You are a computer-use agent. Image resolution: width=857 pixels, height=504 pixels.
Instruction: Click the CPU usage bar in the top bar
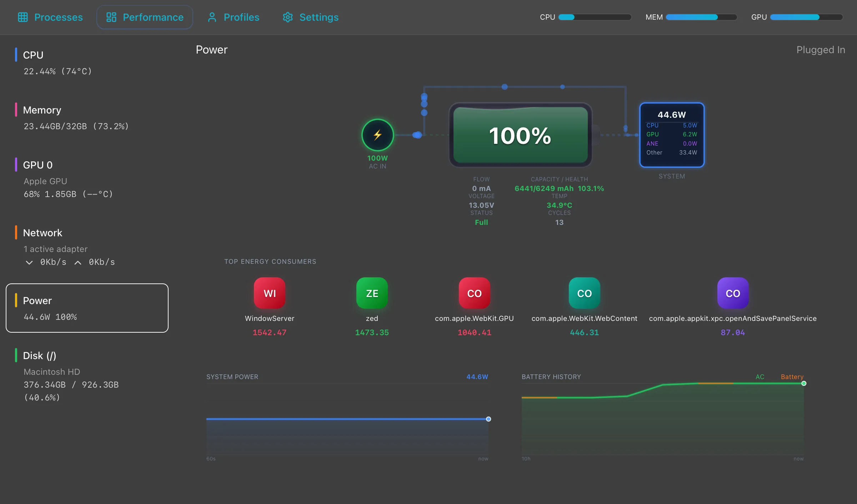pos(595,17)
